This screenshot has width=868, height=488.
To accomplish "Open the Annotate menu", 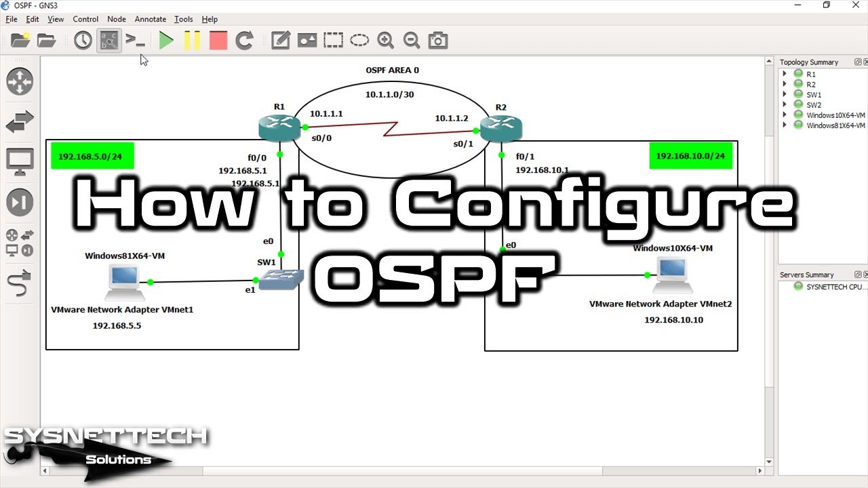I will point(151,19).
